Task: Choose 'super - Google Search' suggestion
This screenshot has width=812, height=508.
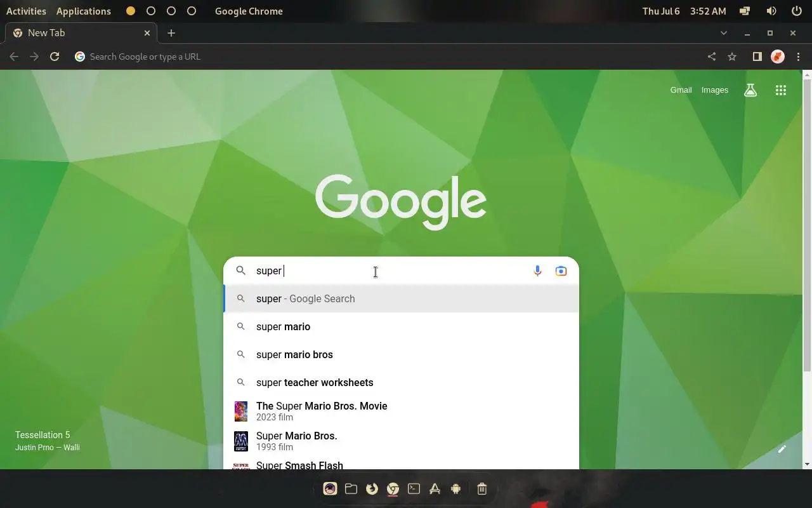Action: [x=402, y=298]
